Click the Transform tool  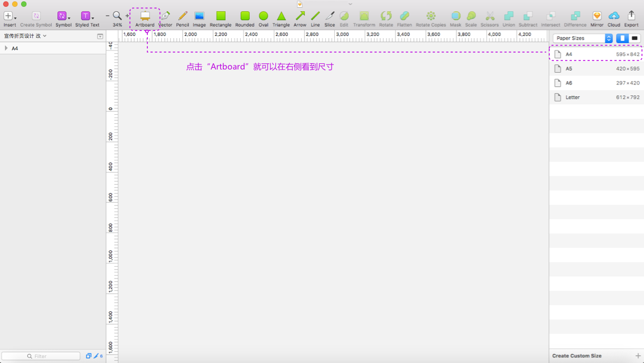tap(365, 18)
